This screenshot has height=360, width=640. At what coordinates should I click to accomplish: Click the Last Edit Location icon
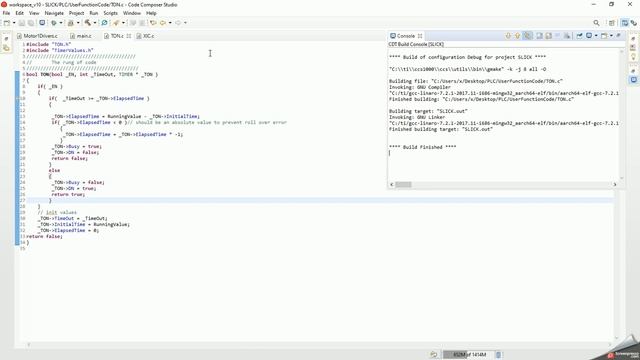coord(153,23)
